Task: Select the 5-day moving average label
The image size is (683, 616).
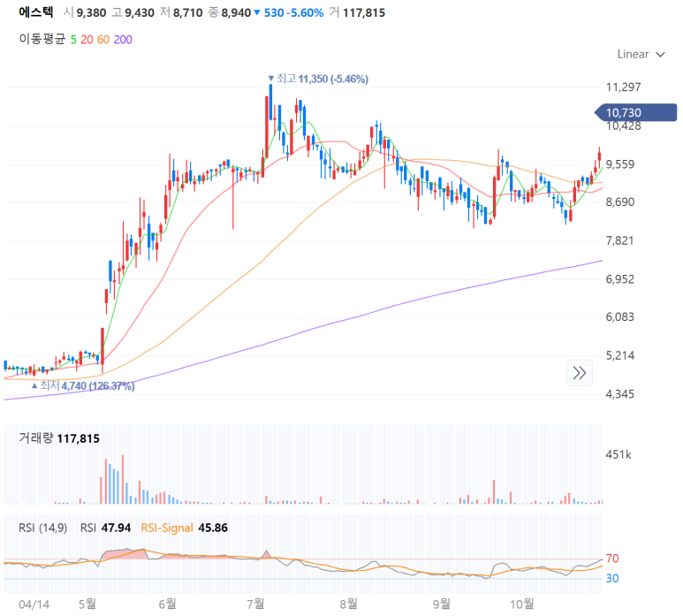Action: tap(73, 39)
